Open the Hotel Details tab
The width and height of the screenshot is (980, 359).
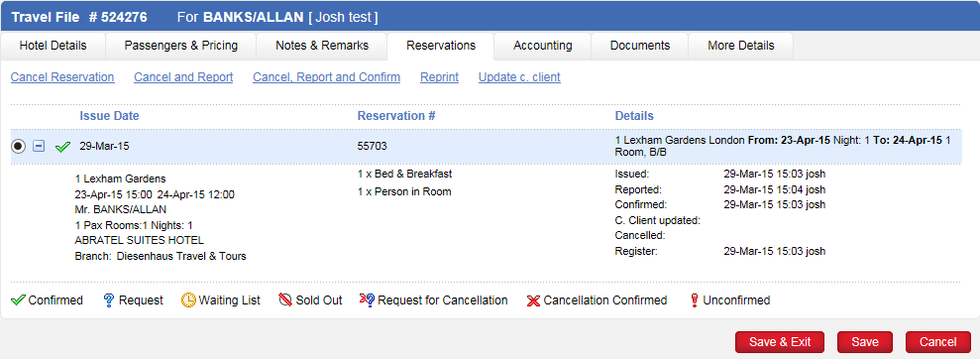pyautogui.click(x=54, y=46)
